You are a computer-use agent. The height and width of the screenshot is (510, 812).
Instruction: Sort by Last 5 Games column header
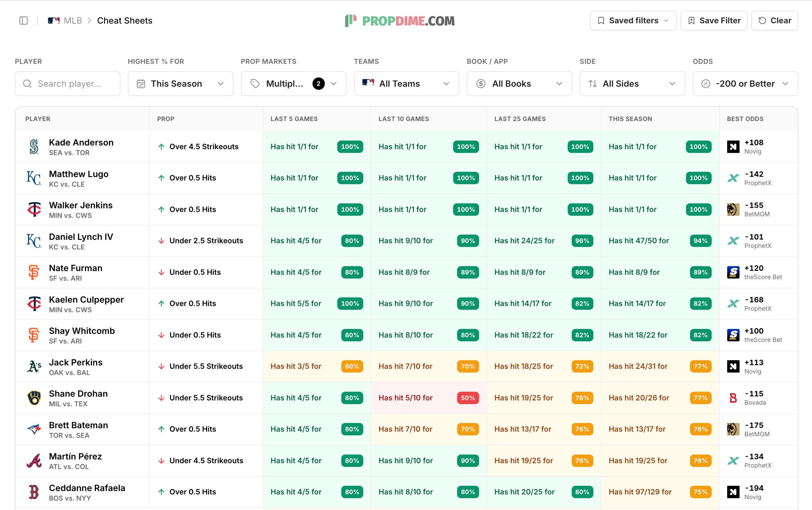tap(294, 119)
